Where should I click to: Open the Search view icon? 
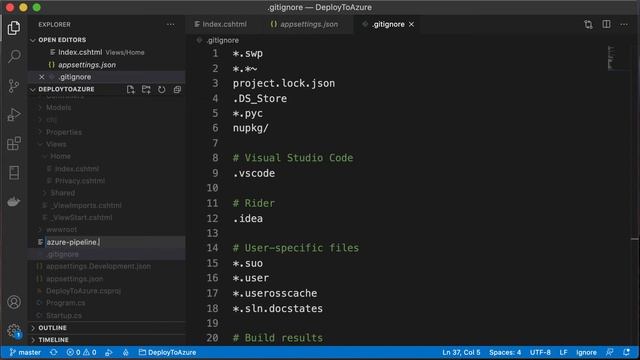(14, 56)
